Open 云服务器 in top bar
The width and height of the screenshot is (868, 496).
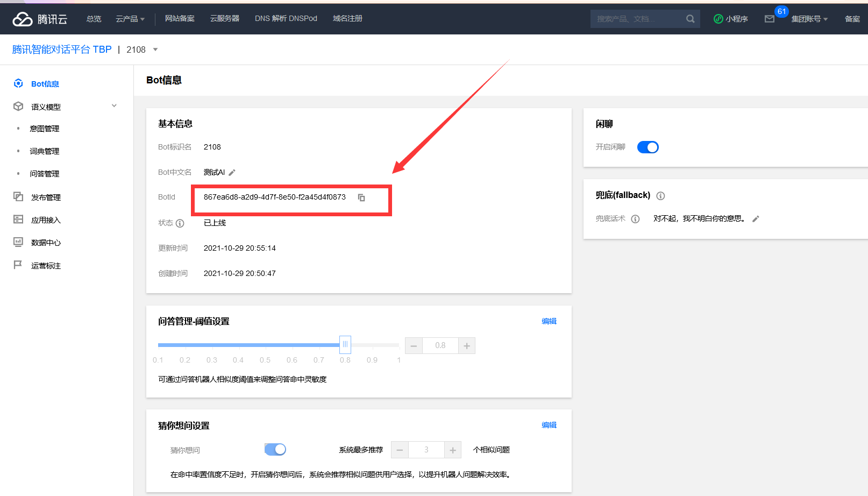pos(225,18)
